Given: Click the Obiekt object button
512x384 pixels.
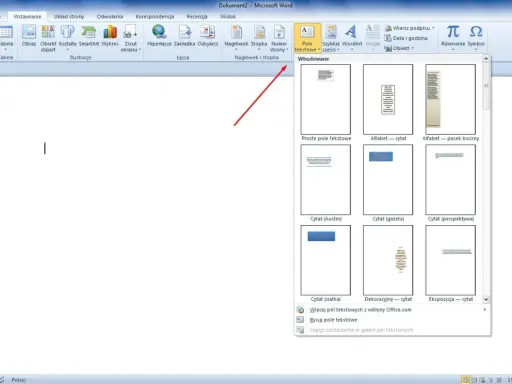Looking at the screenshot, I should [397, 48].
